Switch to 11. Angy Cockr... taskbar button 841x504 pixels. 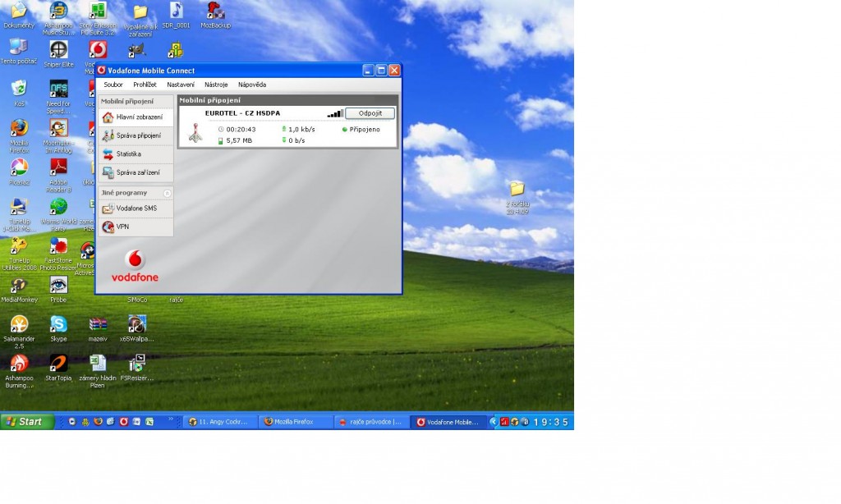pyautogui.click(x=219, y=422)
